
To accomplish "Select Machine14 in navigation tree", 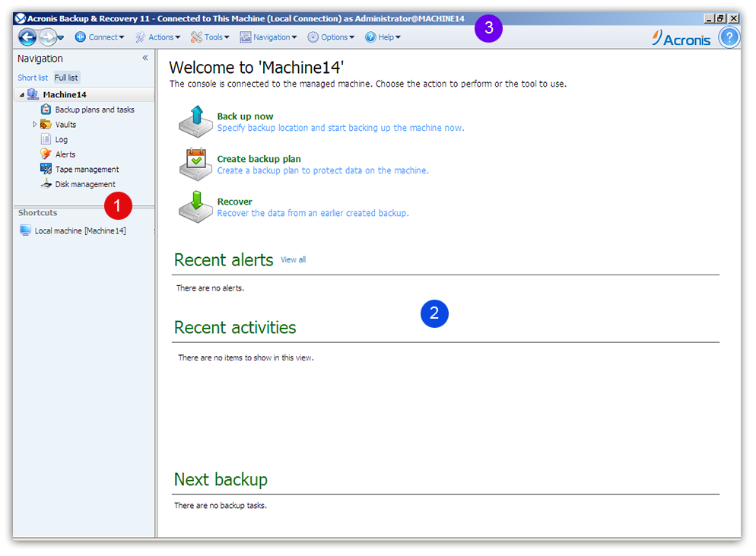I will pos(65,94).
